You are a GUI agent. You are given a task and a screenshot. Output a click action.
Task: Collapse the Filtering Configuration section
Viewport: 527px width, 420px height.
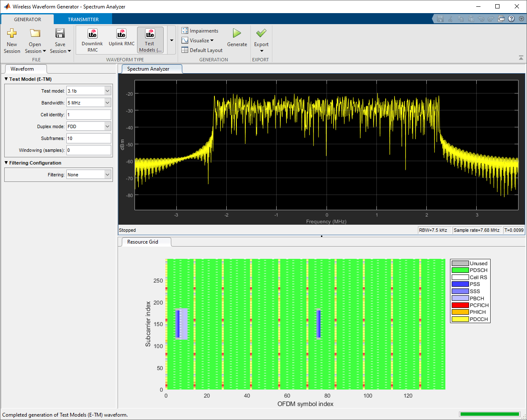point(6,163)
